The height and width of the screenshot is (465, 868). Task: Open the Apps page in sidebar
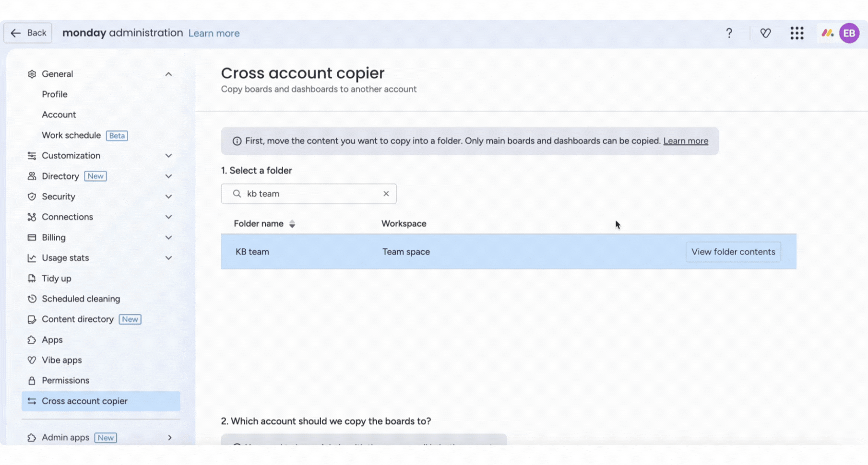click(x=52, y=340)
